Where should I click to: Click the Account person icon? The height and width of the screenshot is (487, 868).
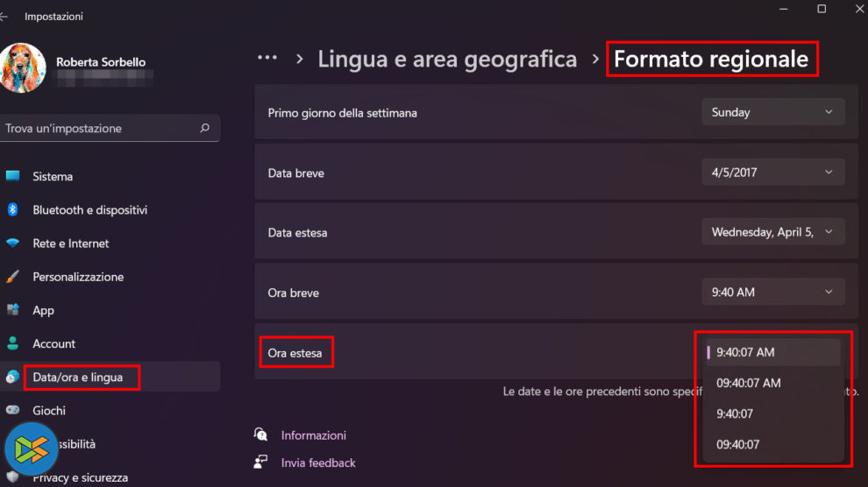pos(12,343)
